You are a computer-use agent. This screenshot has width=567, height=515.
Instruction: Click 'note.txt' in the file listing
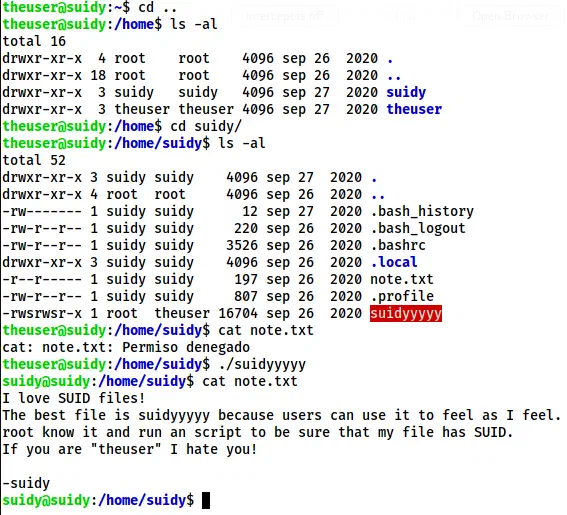click(402, 279)
